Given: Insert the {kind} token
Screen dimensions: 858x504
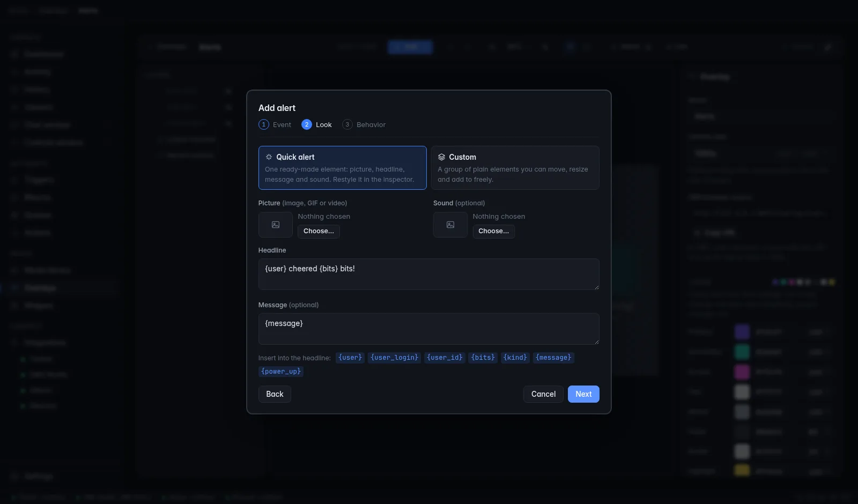Looking at the screenshot, I should 515,358.
